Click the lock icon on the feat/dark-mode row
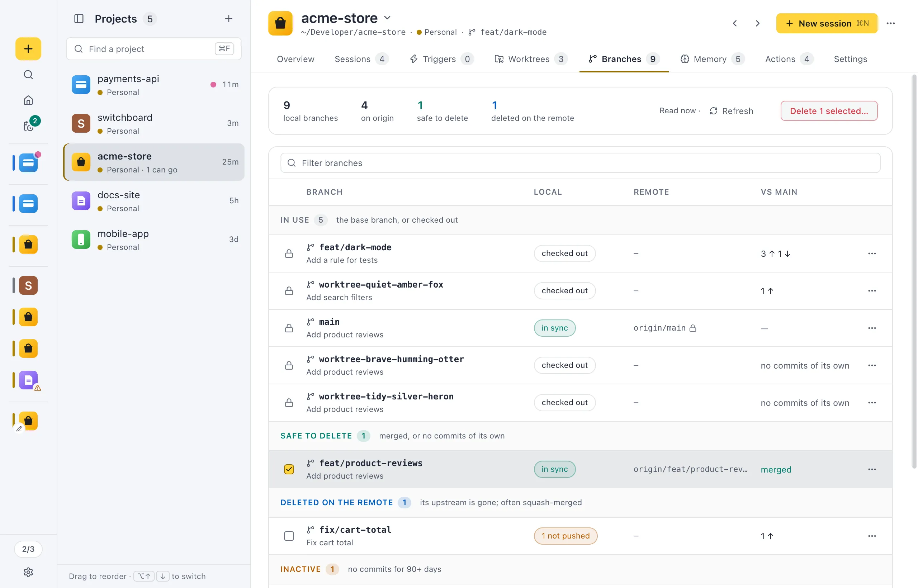The height and width of the screenshot is (588, 918). 289,253
